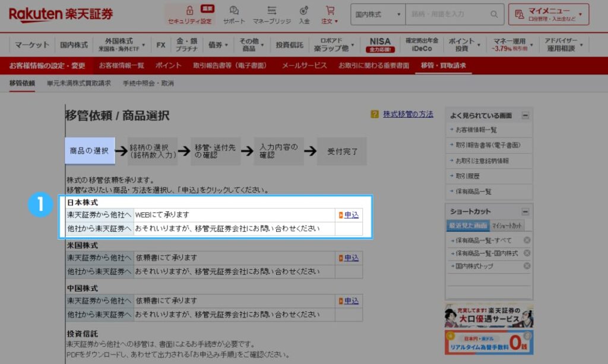Click the リアルタイム為替手数料0銭 banner
The height and width of the screenshot is (364, 608).
[x=489, y=343]
